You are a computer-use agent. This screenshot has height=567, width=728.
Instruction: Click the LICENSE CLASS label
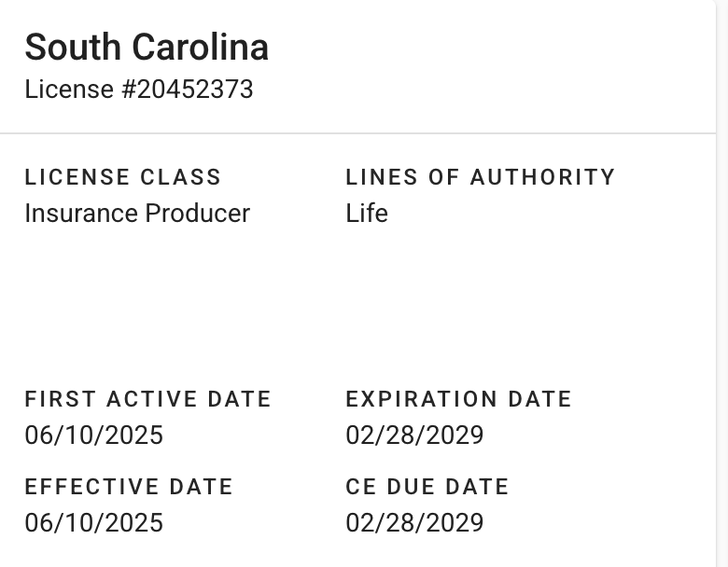pos(123,177)
